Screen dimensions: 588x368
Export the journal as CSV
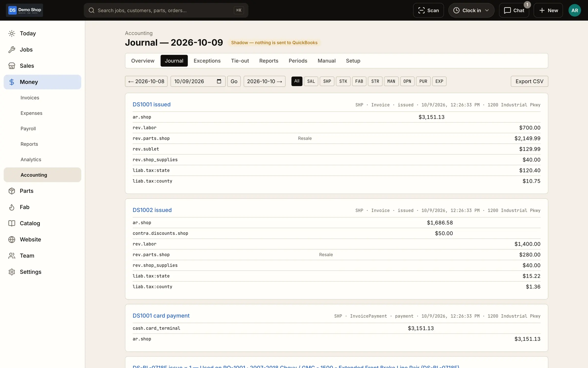529,81
